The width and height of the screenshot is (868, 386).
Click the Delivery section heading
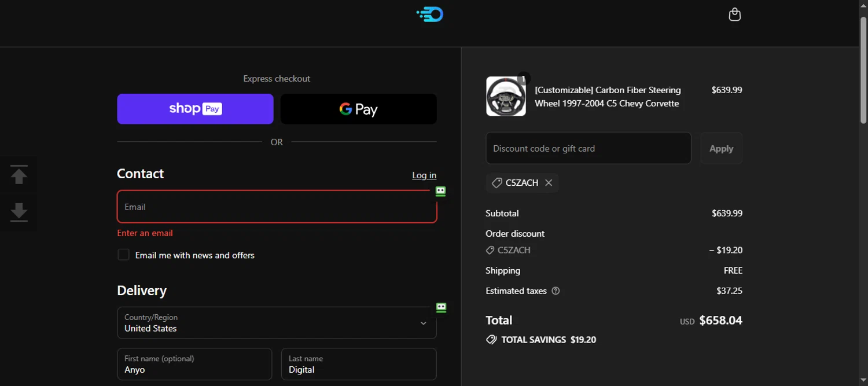click(x=142, y=291)
